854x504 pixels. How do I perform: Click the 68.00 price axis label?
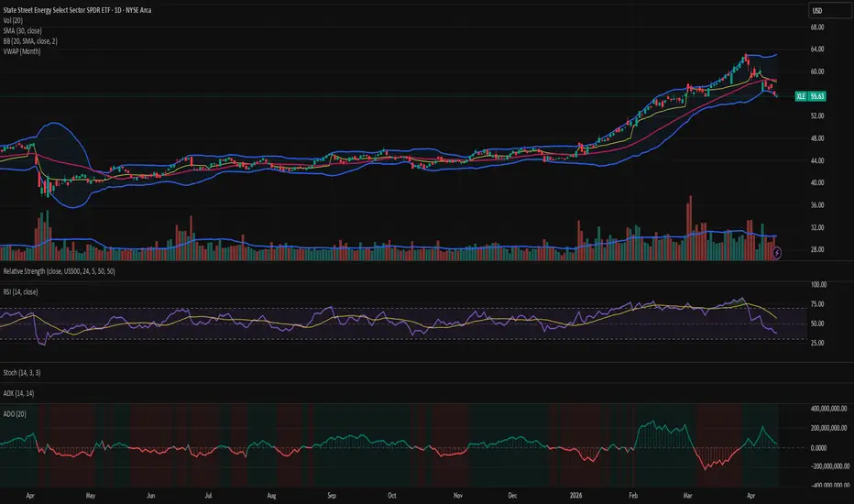click(817, 27)
